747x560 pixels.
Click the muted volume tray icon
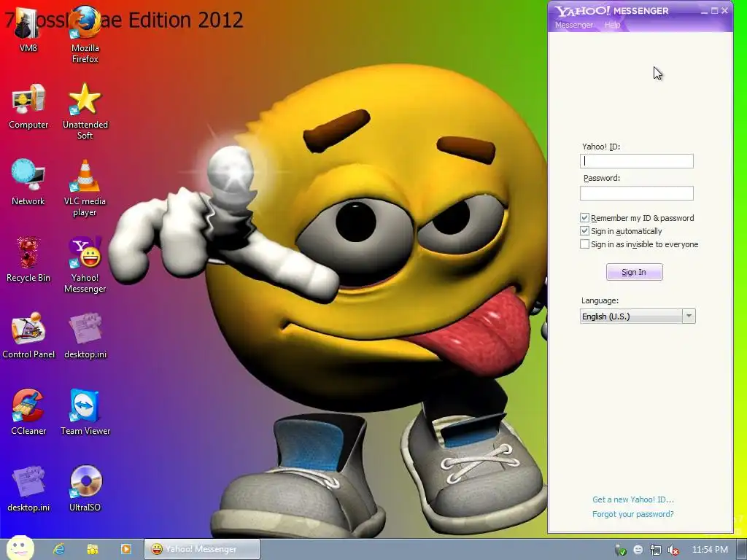(673, 550)
